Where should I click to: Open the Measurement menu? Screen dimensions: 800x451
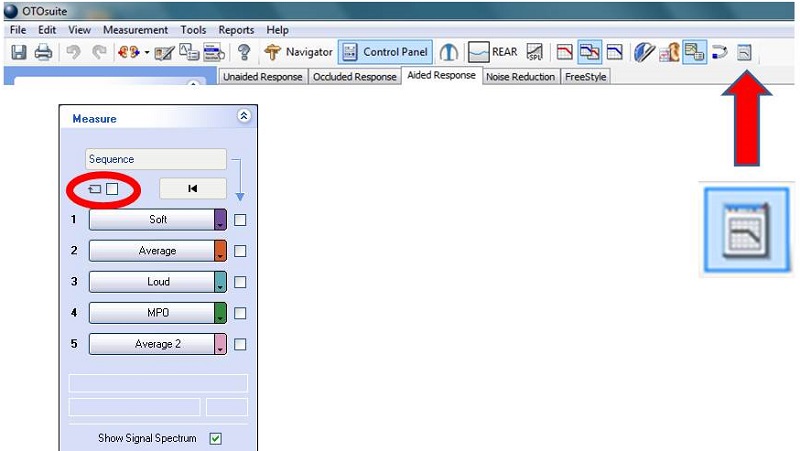(135, 30)
